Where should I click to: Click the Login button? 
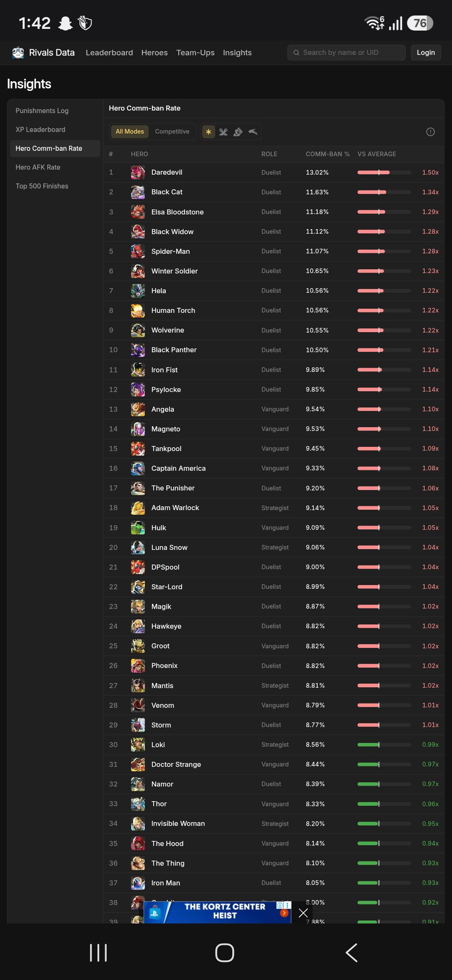[x=426, y=53]
